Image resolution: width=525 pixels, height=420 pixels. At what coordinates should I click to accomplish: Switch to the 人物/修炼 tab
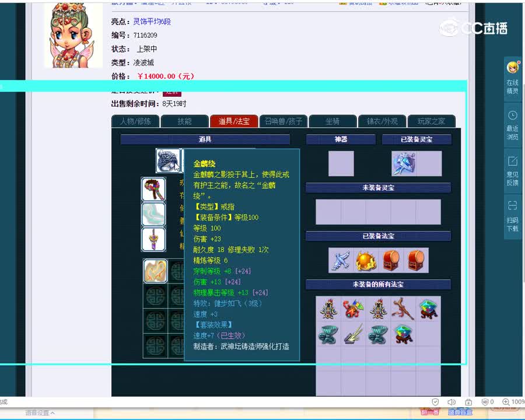pyautogui.click(x=135, y=121)
